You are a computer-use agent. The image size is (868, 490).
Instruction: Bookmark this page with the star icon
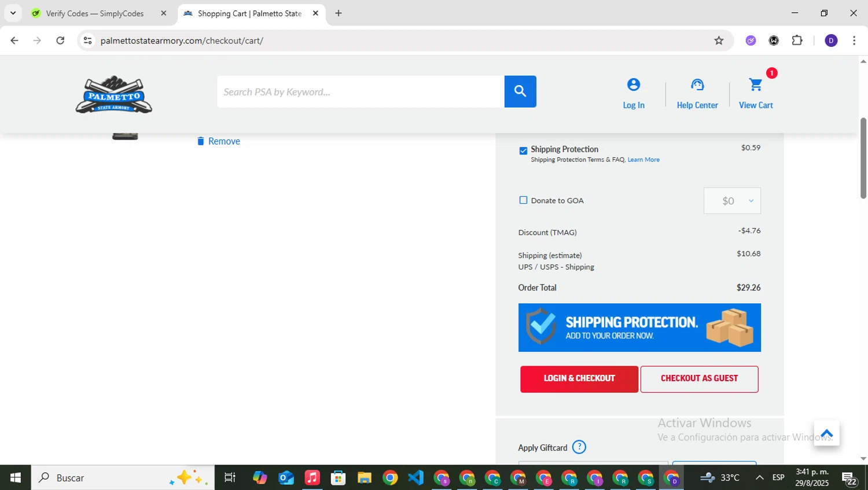(x=719, y=40)
